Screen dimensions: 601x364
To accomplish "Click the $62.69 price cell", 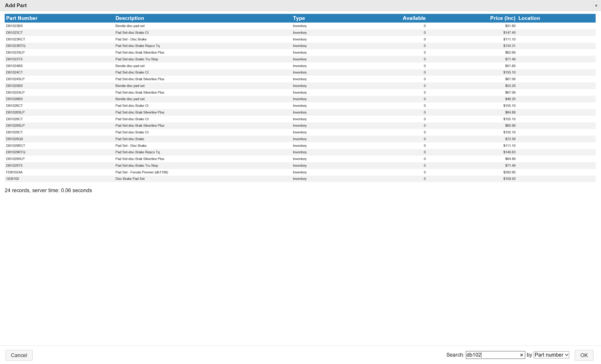I will click(510, 52).
